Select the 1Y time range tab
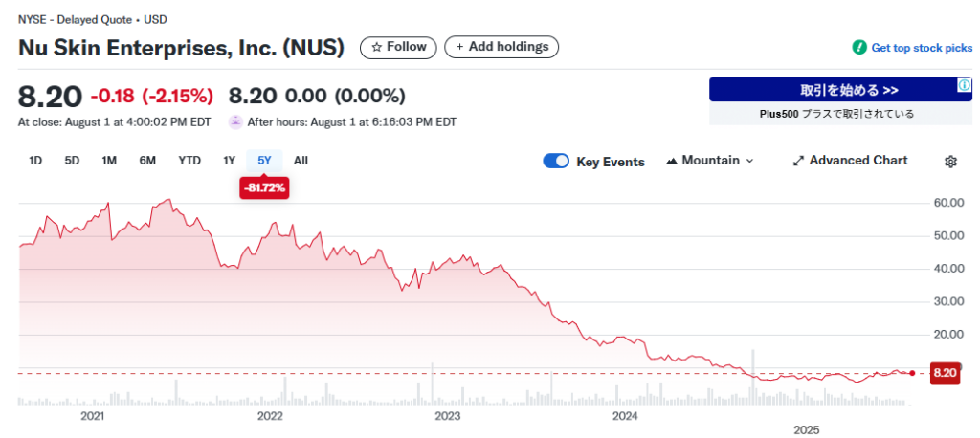The height and width of the screenshot is (438, 980). pyautogui.click(x=230, y=161)
